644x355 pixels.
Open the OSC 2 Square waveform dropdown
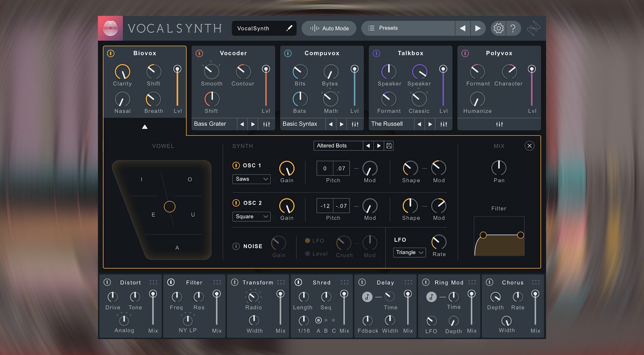(251, 217)
